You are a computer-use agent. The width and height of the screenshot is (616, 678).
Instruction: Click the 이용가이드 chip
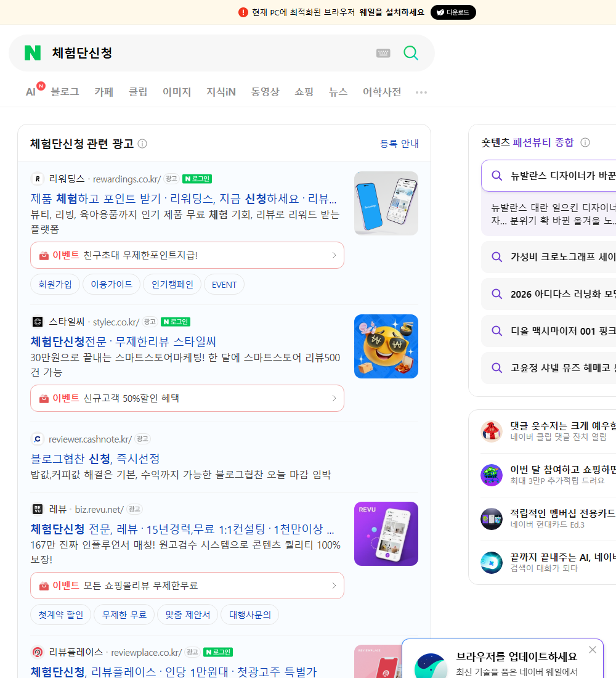click(111, 284)
